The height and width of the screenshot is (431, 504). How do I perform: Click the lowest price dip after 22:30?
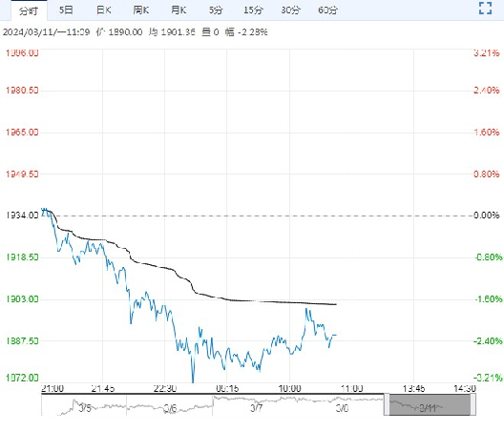pyautogui.click(x=193, y=381)
